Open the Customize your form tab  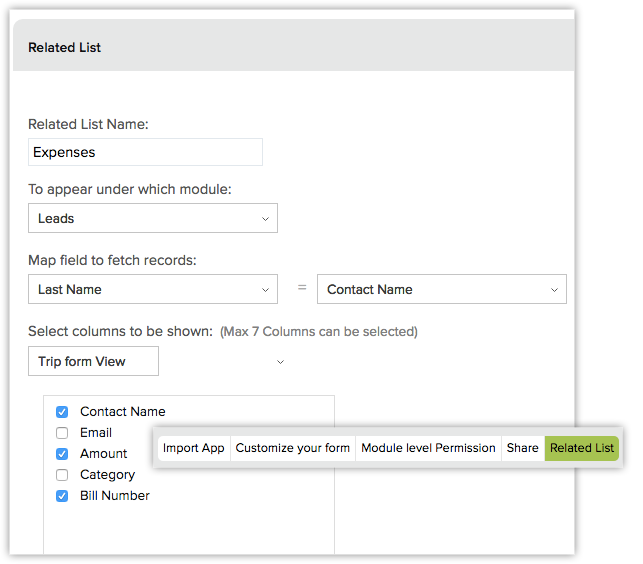[x=293, y=448]
